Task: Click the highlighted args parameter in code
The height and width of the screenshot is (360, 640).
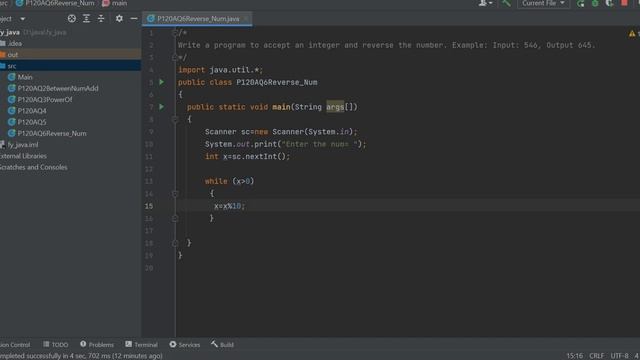Action: coord(335,107)
